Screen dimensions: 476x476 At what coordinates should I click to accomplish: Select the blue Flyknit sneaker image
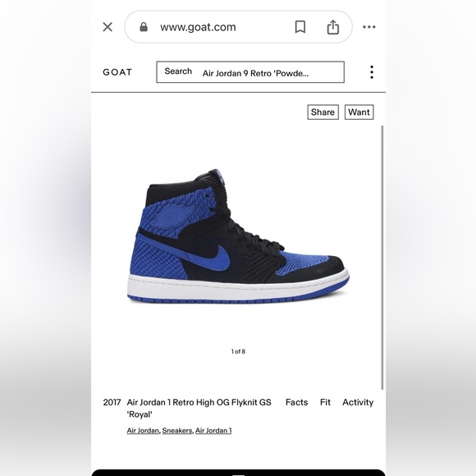[x=238, y=236]
